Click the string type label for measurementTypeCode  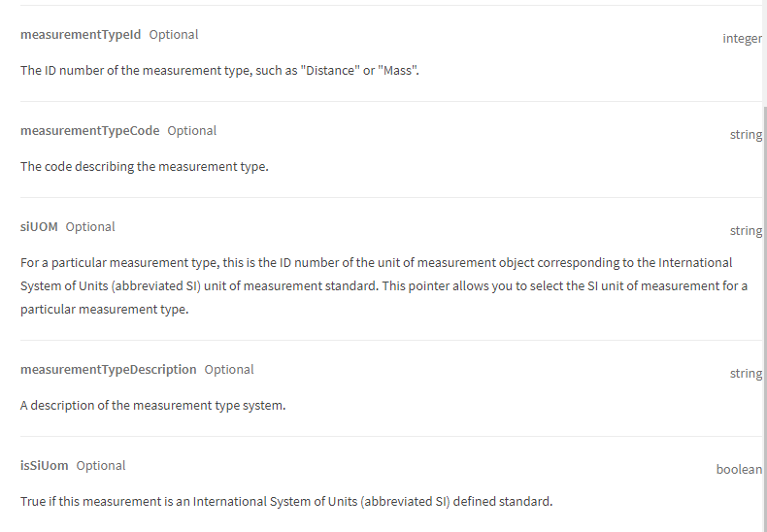pyautogui.click(x=746, y=135)
